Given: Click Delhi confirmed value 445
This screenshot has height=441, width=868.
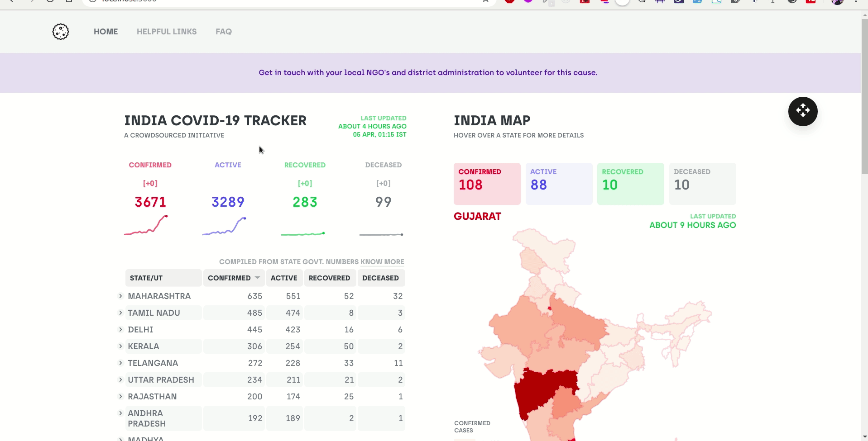Looking at the screenshot, I should (255, 330).
